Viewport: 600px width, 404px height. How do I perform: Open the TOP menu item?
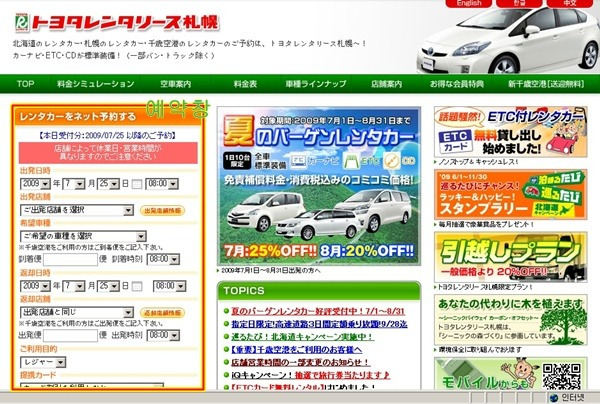pos(26,84)
